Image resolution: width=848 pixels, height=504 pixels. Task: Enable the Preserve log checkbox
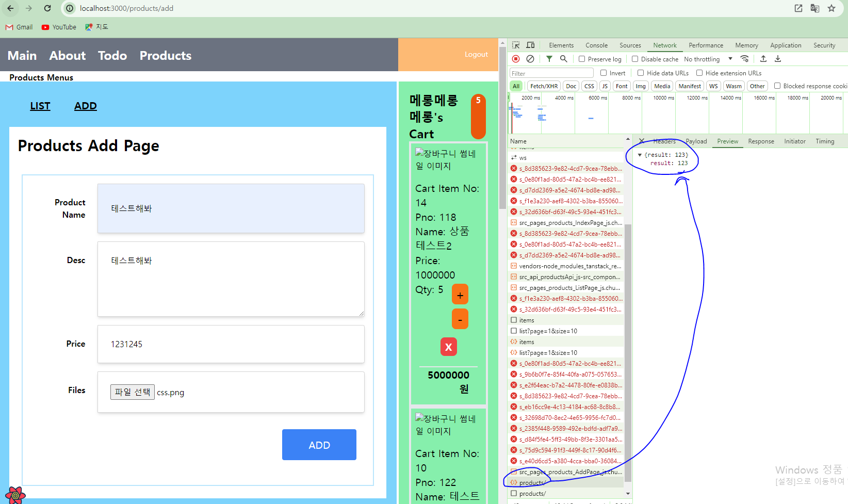coord(582,59)
